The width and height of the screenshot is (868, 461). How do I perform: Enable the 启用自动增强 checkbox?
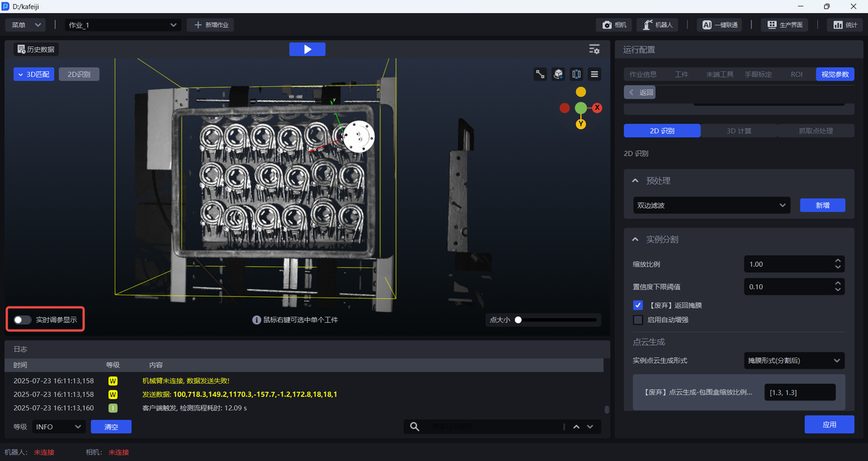pos(637,320)
